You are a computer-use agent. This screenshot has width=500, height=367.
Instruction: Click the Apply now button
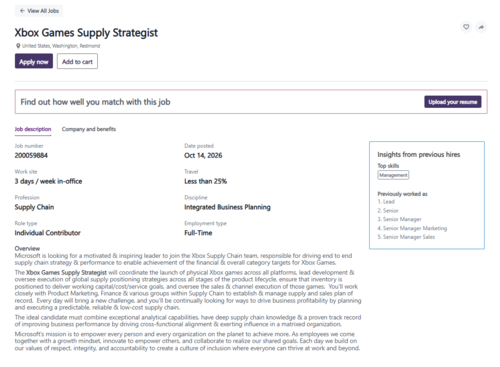click(x=34, y=61)
